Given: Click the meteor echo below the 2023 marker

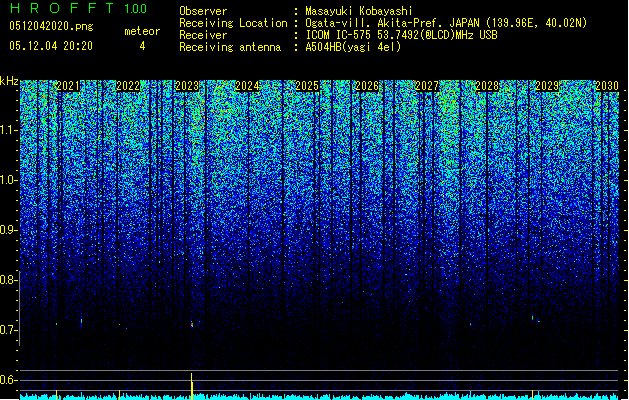Looking at the screenshot, I should pos(192,324).
